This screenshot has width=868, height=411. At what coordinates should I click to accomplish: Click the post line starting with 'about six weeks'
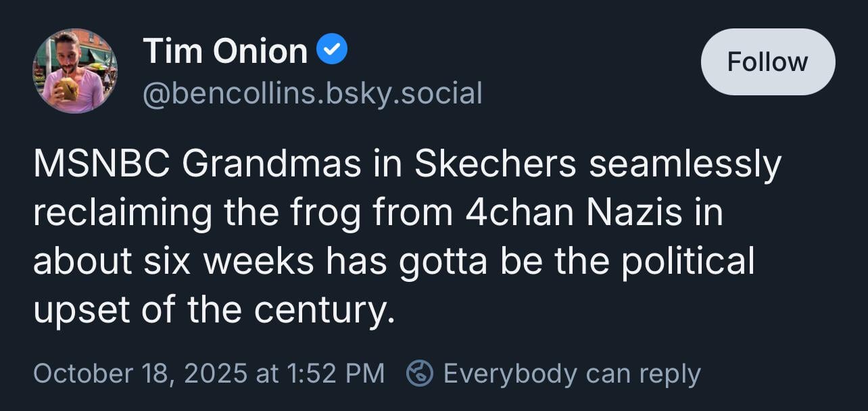click(x=392, y=262)
